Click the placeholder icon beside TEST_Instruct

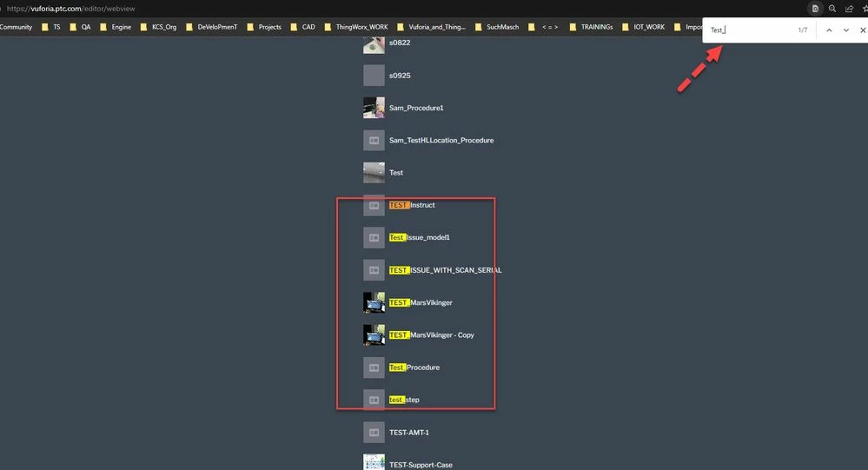click(374, 205)
